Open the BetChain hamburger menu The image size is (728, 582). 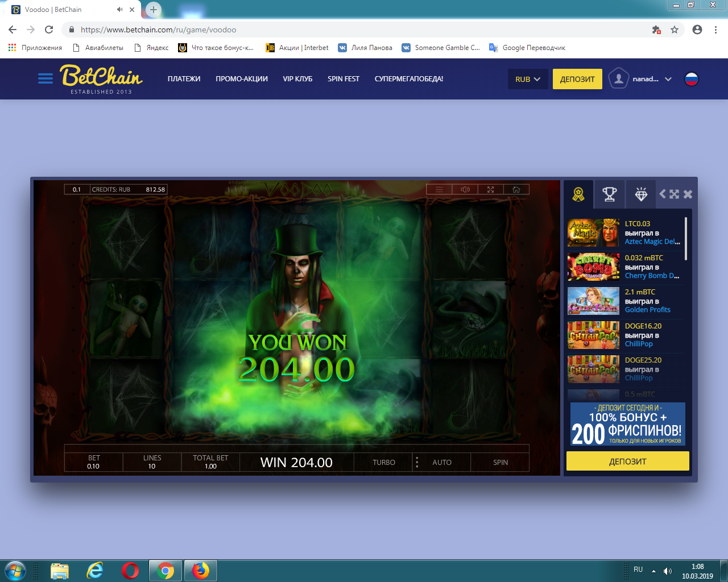[x=45, y=78]
